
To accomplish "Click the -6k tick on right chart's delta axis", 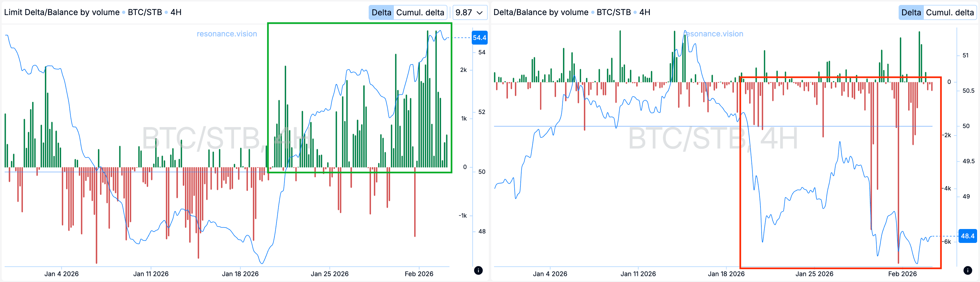I will pos(947,242).
